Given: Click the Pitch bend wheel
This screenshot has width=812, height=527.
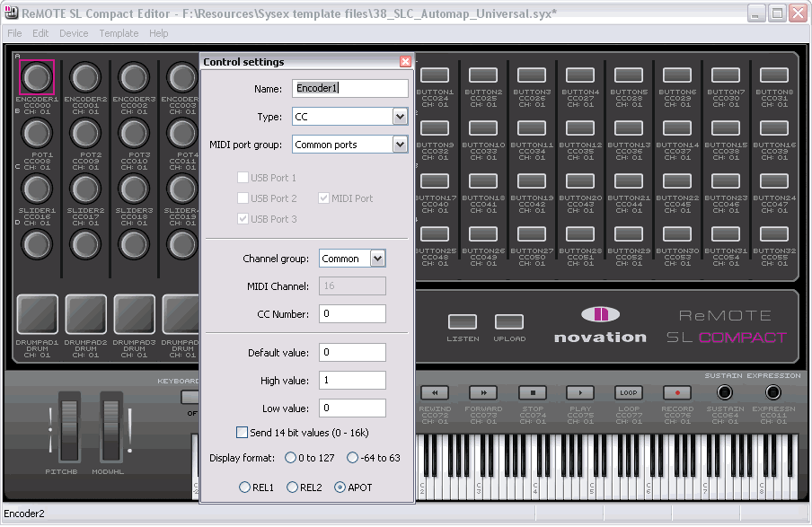Looking at the screenshot, I should tap(69, 427).
